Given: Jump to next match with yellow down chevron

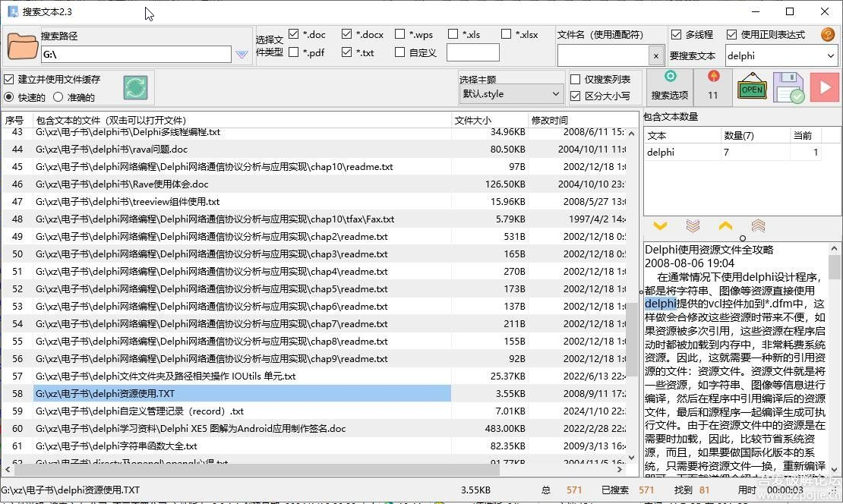Looking at the screenshot, I should [660, 226].
